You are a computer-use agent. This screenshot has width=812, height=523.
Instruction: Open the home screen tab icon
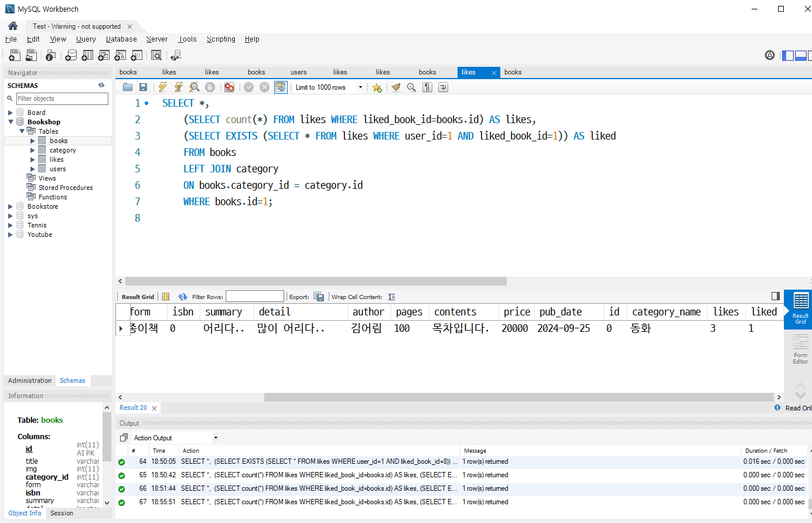tap(13, 26)
